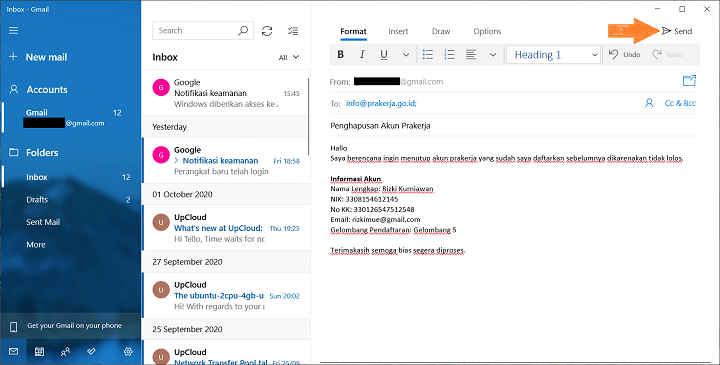720x365 pixels.
Task: Click the Redo button
Action: point(668,55)
